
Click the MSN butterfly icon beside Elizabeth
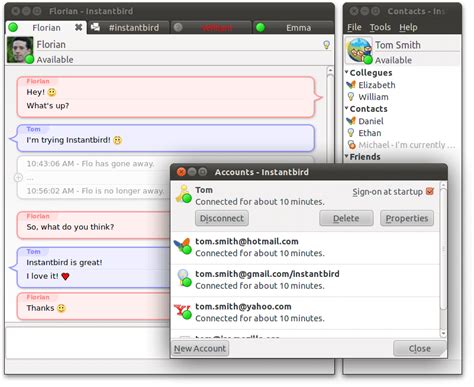click(351, 85)
